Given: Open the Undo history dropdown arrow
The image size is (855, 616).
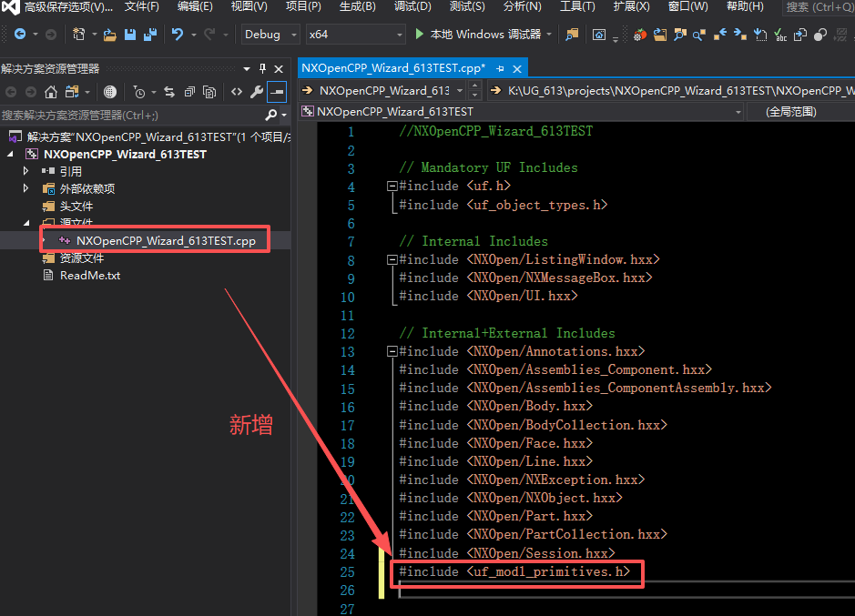Looking at the screenshot, I should coord(194,35).
